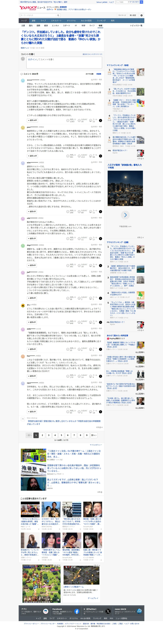The image size is (163, 644).
Task: Click なるほど icon on the mtk comment
Action: click(x=79, y=349)
